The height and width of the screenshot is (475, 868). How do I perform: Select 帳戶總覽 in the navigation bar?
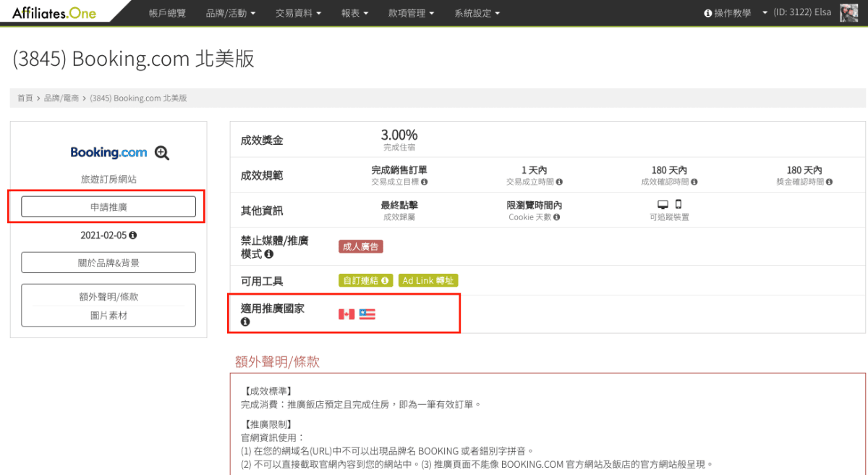coord(167,12)
